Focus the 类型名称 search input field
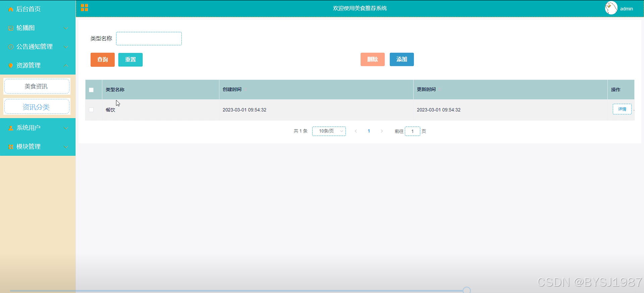Image resolution: width=644 pixels, height=293 pixels. click(149, 39)
